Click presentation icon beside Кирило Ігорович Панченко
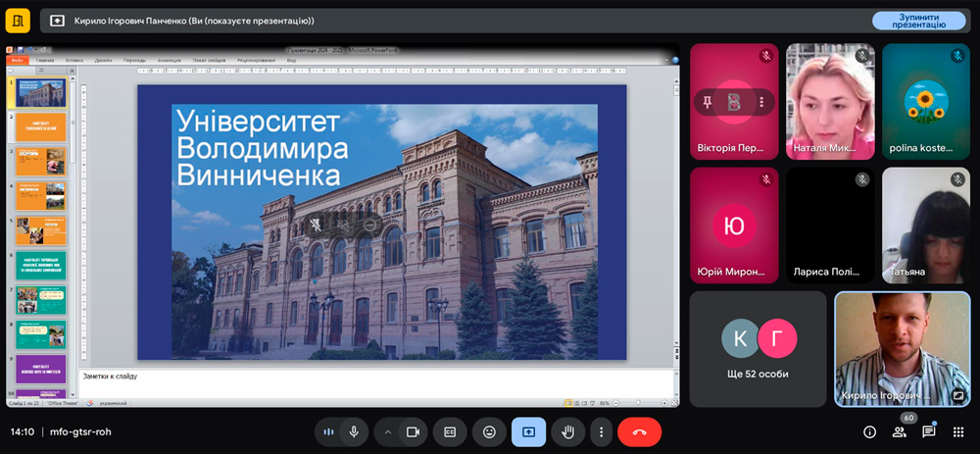Screen dimensions: 980x454 tap(57, 21)
